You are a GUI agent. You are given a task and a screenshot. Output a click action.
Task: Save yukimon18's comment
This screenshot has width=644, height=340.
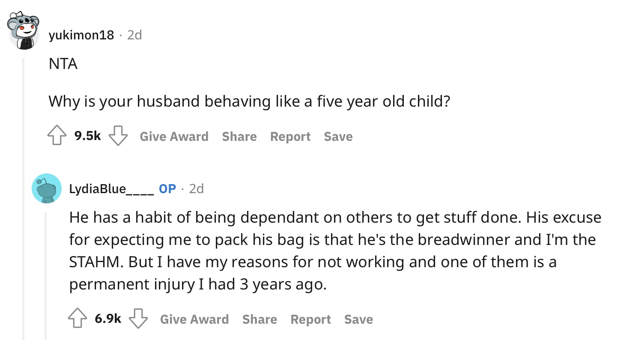pos(338,137)
